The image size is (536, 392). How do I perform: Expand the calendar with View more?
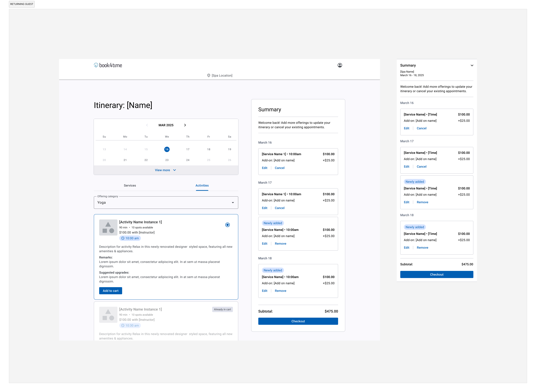[x=166, y=170]
